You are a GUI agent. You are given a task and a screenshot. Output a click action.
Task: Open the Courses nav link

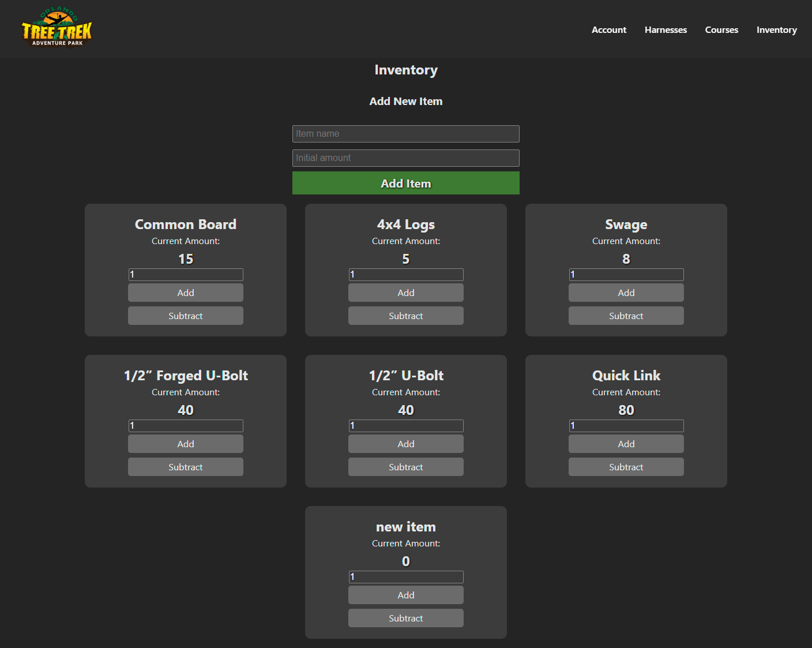point(721,30)
